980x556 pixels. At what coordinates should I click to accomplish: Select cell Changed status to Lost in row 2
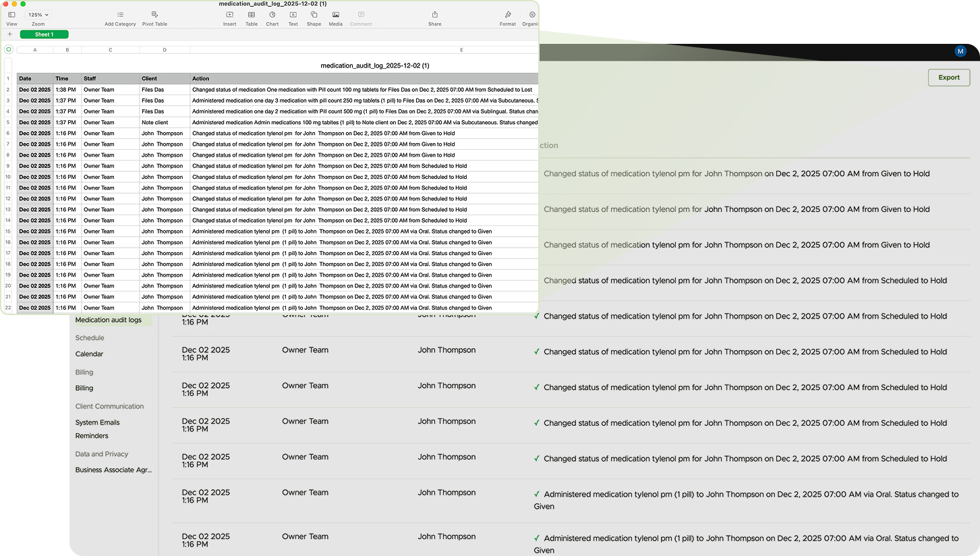click(x=364, y=90)
